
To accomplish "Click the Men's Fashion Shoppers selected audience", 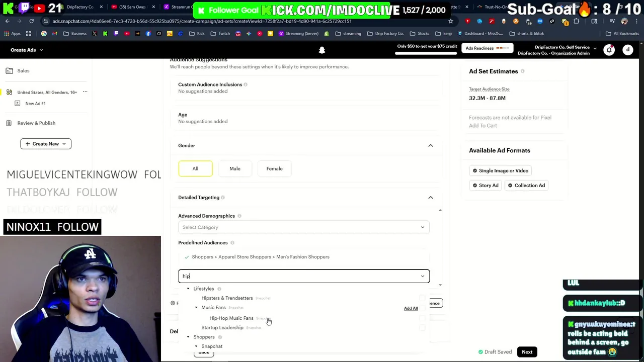I will tap(261, 257).
